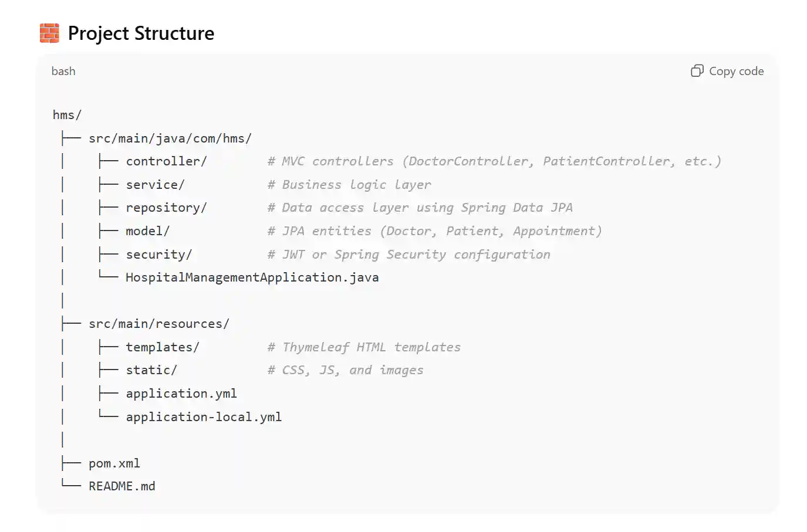This screenshot has width=807, height=532.
Task: Click the copy code clipboard icon
Action: coord(697,71)
